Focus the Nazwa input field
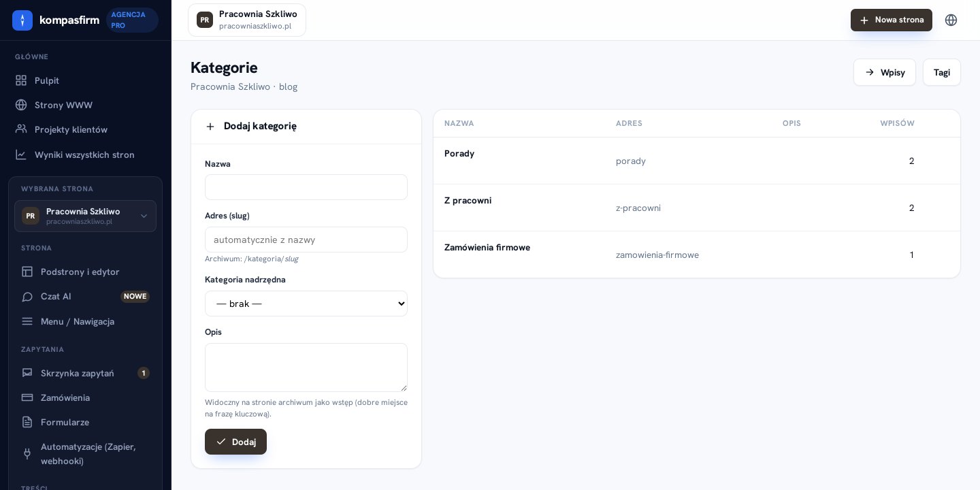Screen dimensions: 980x490 tap(306, 187)
